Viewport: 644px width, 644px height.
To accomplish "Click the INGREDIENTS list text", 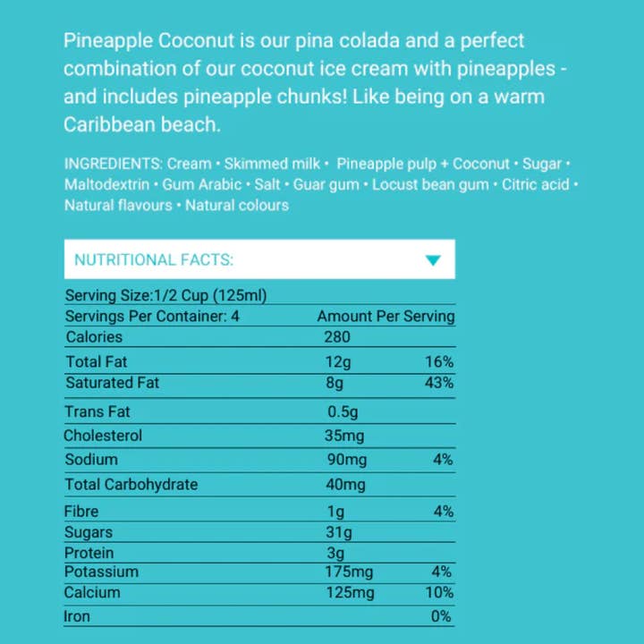I will (321, 184).
